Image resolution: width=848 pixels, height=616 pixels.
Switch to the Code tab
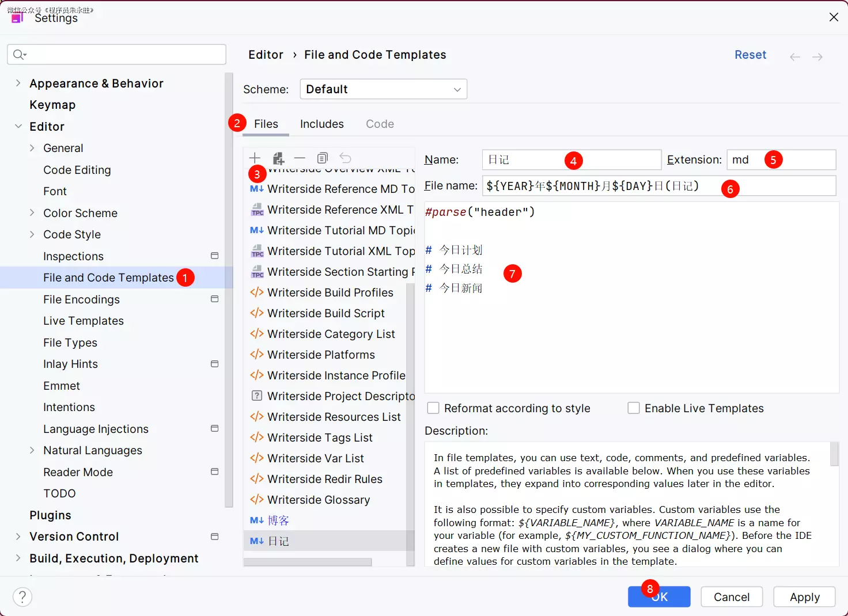point(380,124)
